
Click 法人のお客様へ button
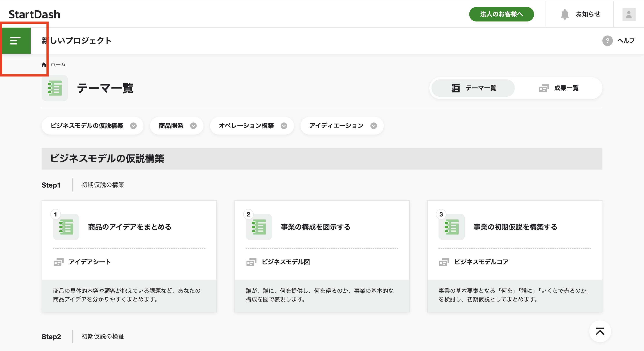click(501, 14)
